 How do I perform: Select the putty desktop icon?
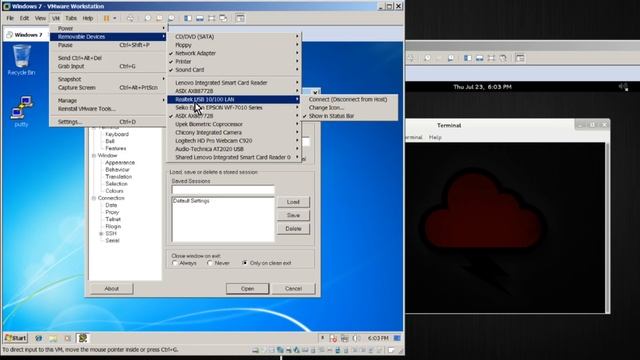(x=21, y=111)
